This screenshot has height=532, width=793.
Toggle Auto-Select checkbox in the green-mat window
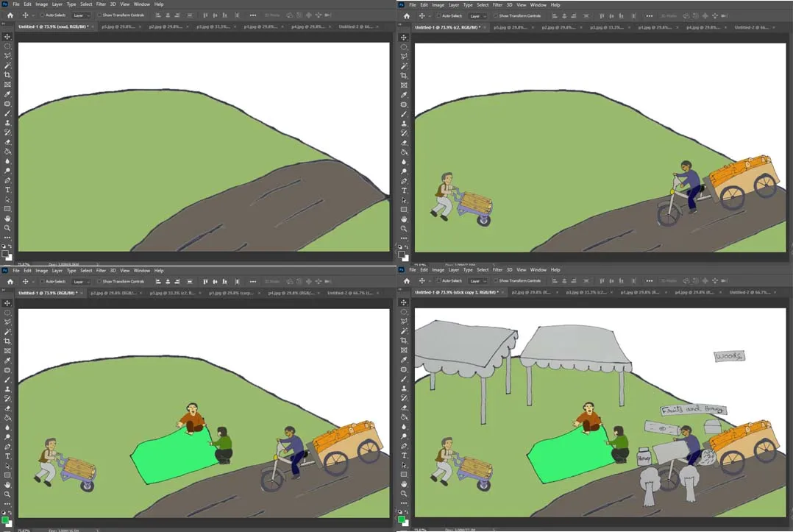[43, 281]
